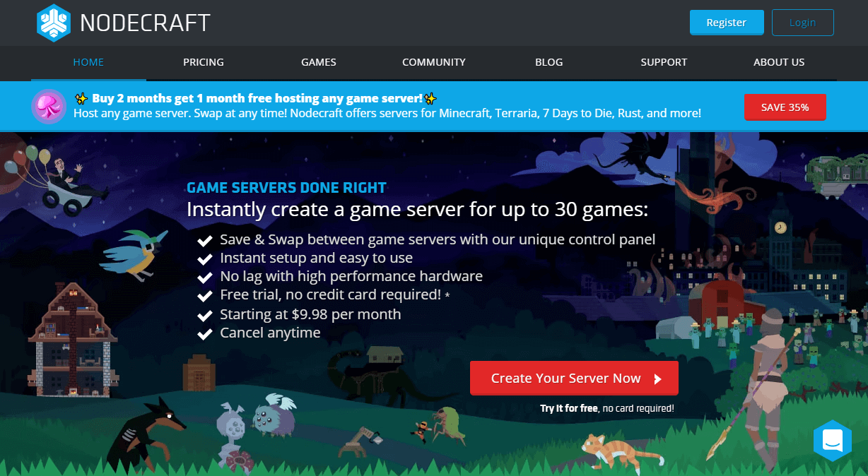Click the Nodecraft hexagon logo icon
This screenshot has width=868, height=476.
coord(54,23)
